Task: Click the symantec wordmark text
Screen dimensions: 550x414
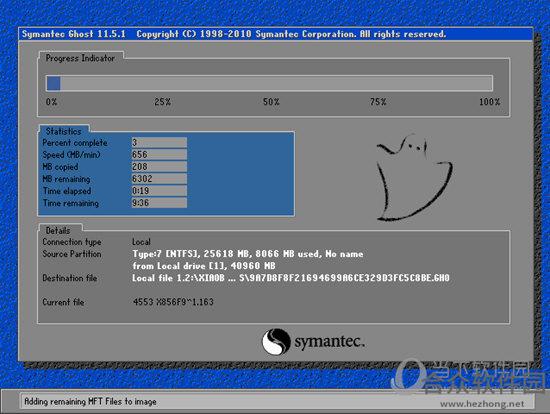Action: pyautogui.click(x=329, y=341)
